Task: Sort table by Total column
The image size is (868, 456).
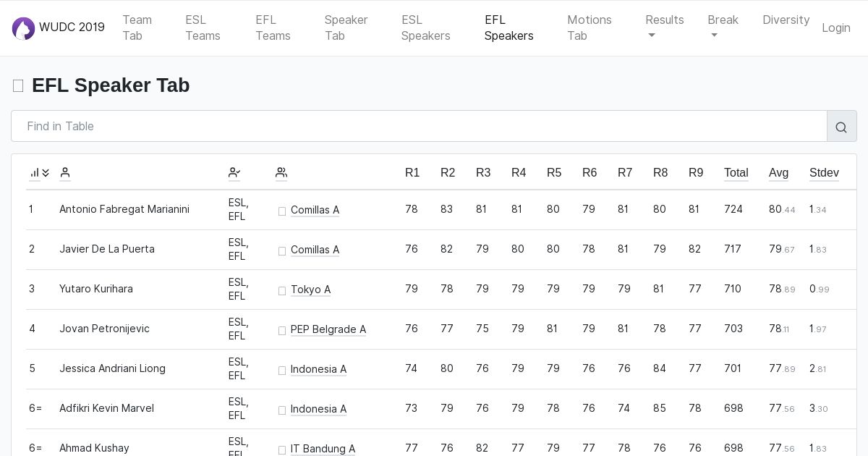Action: tap(736, 173)
